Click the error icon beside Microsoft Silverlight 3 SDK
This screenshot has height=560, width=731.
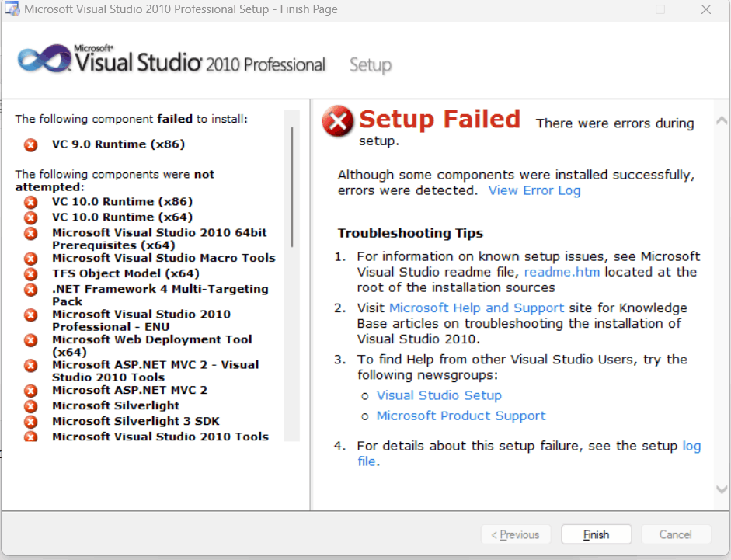30,422
